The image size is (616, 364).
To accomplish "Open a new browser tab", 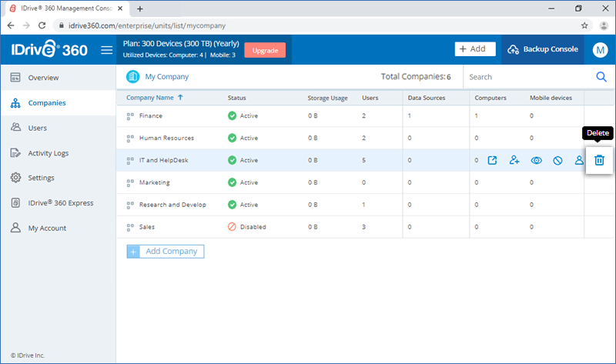I will (x=140, y=8).
